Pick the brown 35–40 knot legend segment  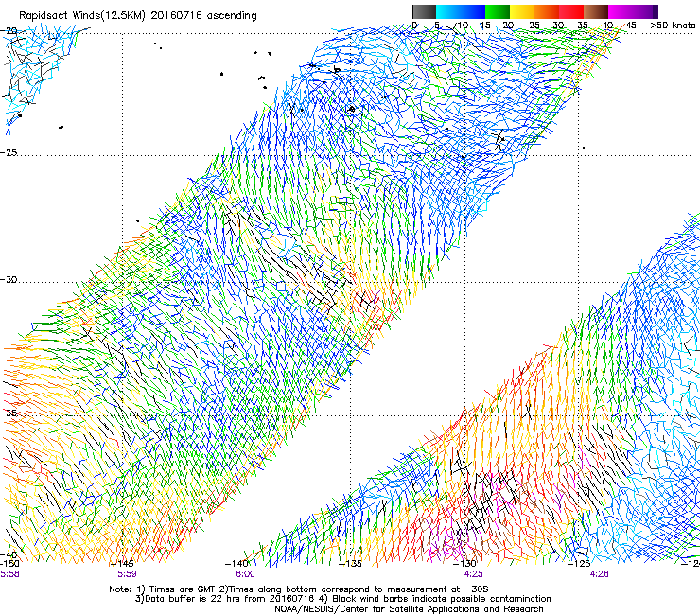pos(596,11)
